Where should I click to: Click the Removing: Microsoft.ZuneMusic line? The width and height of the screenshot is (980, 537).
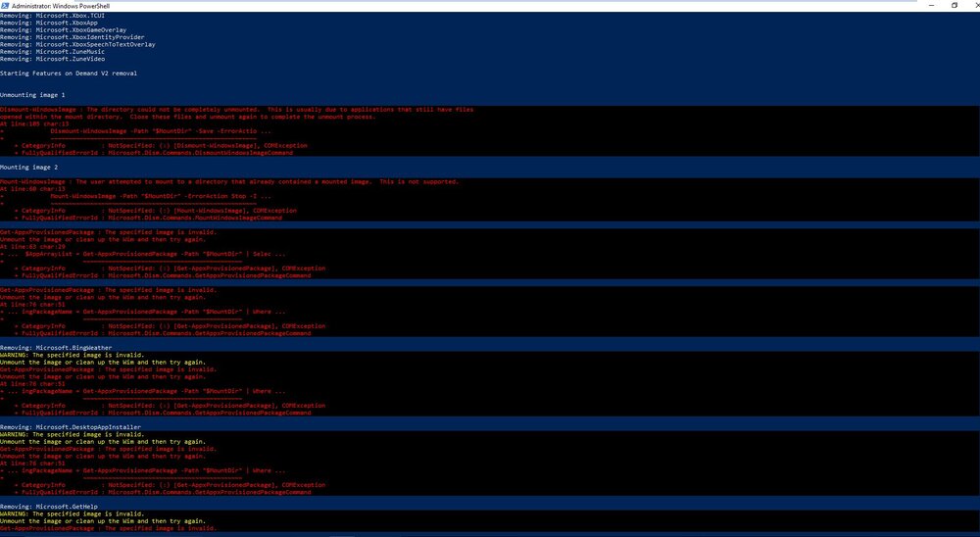point(53,52)
